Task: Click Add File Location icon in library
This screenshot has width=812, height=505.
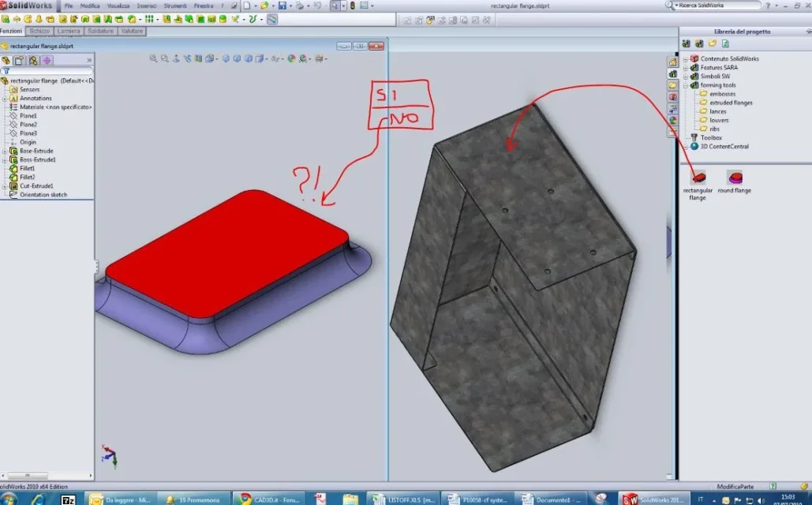Action: click(x=687, y=43)
